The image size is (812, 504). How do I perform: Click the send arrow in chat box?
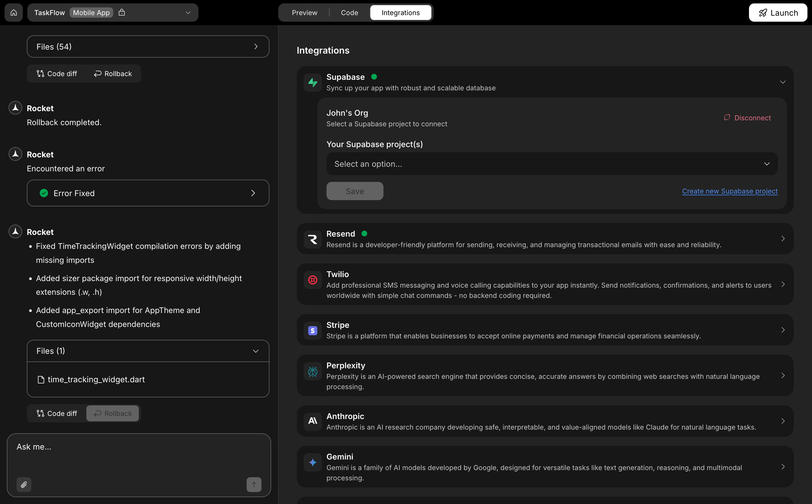(x=254, y=485)
